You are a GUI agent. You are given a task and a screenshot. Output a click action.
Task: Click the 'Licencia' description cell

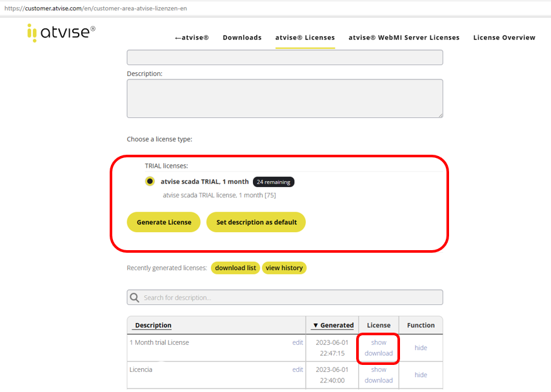point(141,369)
